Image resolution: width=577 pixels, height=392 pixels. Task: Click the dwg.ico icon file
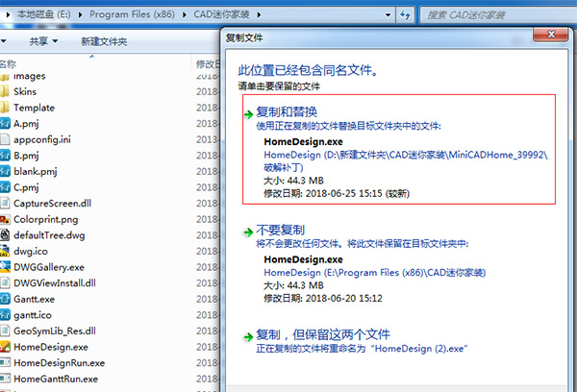(5, 251)
